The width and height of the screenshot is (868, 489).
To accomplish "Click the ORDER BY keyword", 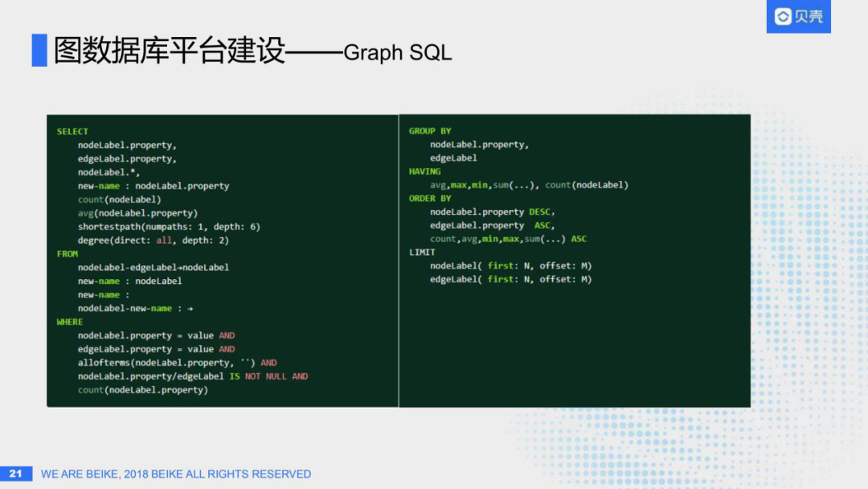I will [430, 199].
